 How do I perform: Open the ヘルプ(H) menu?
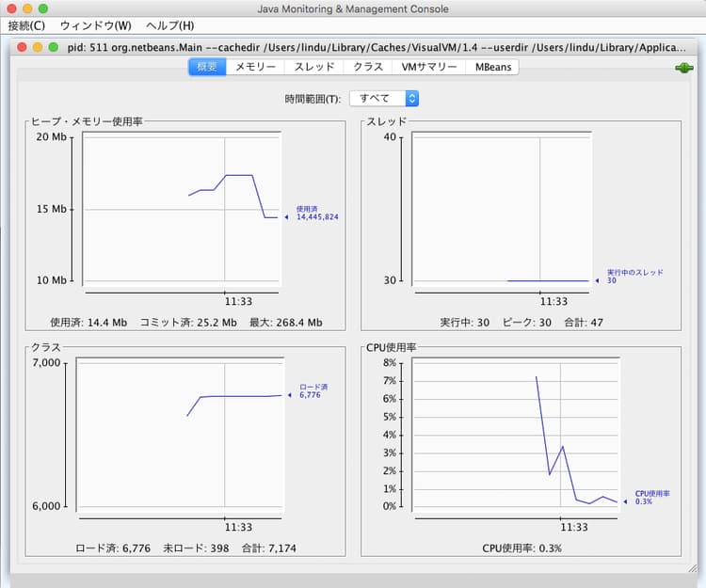pyautogui.click(x=169, y=25)
